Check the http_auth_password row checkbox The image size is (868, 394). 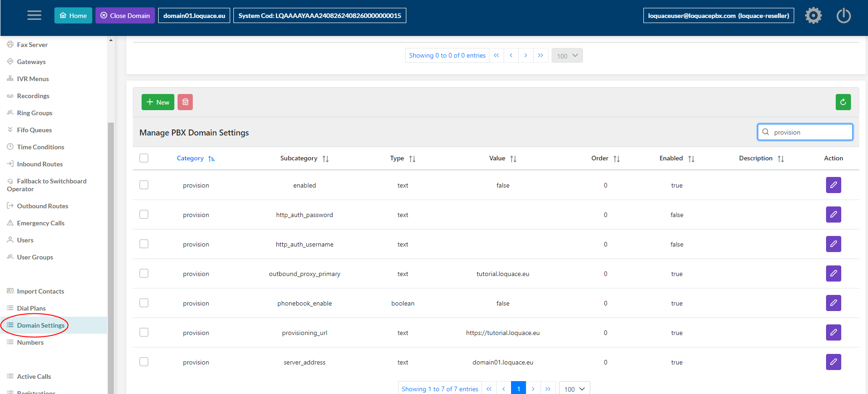[x=144, y=214]
